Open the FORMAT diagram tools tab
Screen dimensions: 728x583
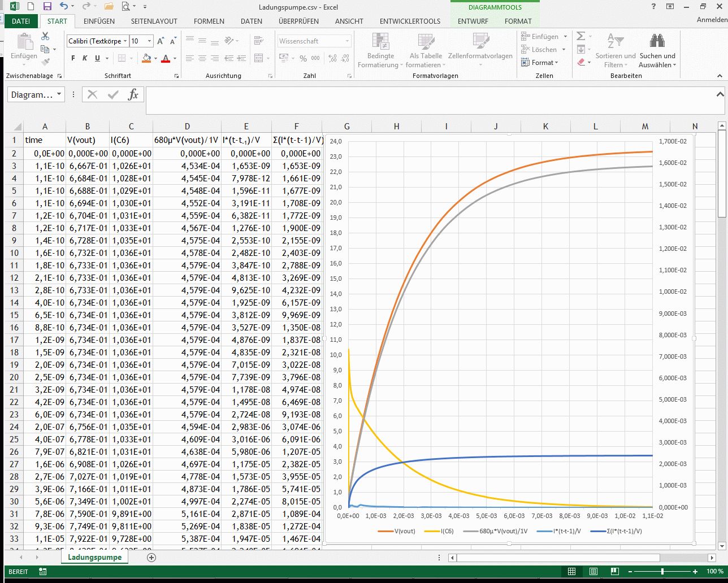518,21
